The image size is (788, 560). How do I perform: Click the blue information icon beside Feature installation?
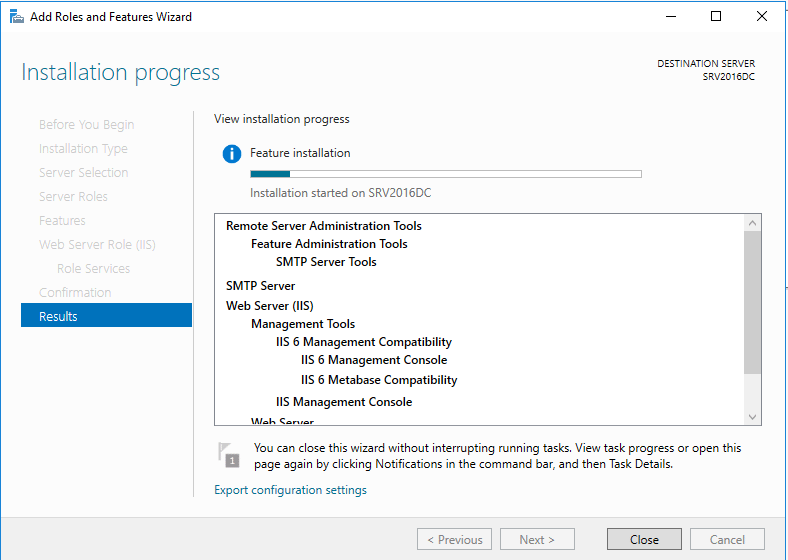pos(232,153)
